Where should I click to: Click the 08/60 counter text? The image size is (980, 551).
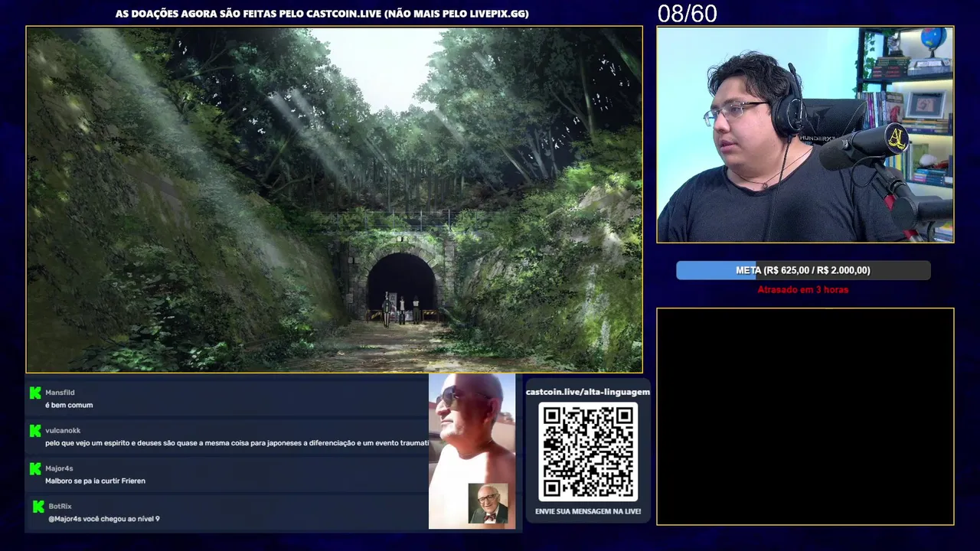pos(687,14)
